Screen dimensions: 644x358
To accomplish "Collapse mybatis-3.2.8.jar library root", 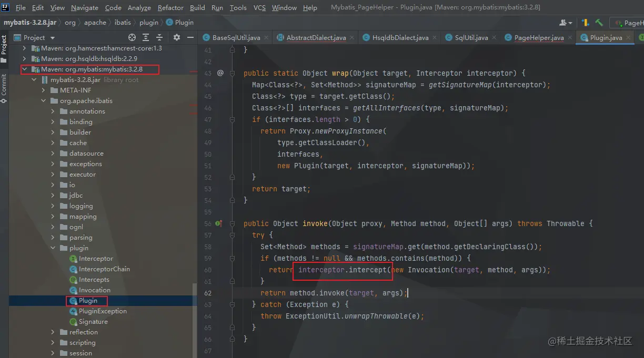I will point(34,79).
